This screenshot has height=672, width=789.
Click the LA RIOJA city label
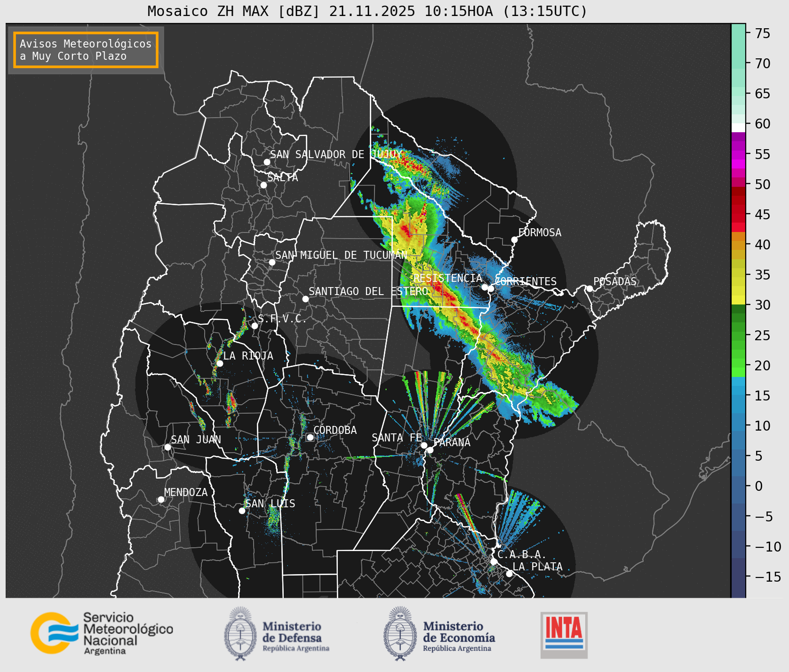pyautogui.click(x=248, y=356)
